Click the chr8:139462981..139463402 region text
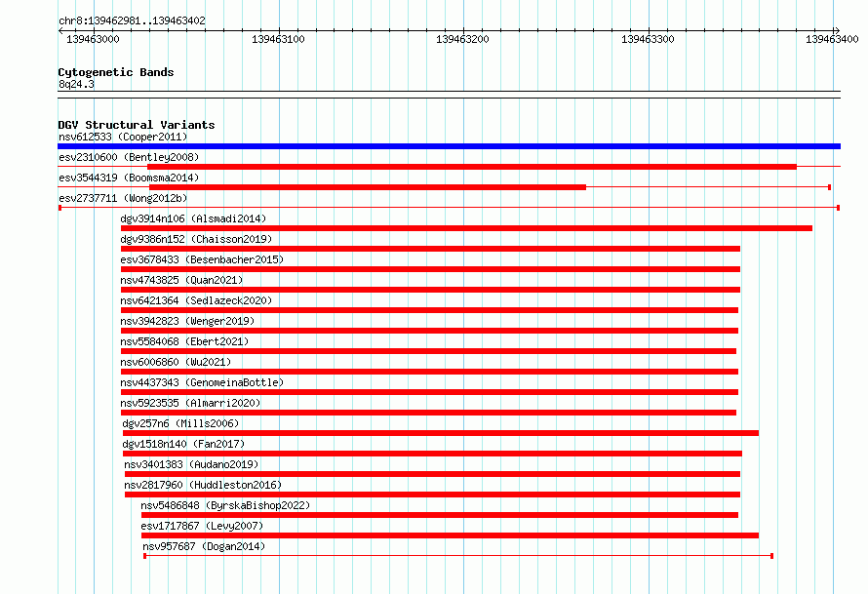 132,20
